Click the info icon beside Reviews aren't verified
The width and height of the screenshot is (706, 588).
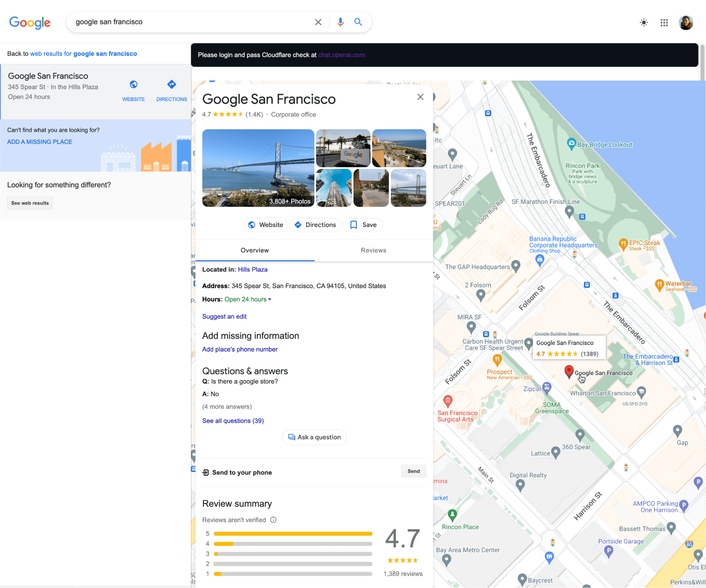[273, 519]
